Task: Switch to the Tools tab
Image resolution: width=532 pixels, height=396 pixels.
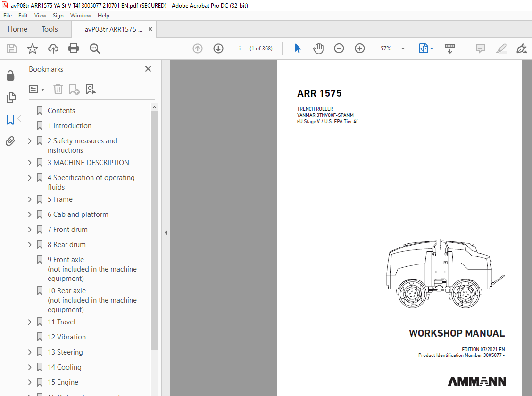Action: coord(50,29)
